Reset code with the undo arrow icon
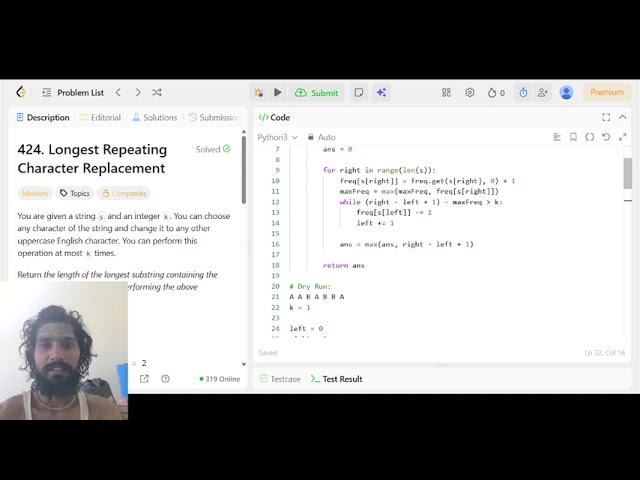Screen dimensions: 640x480 (x=606, y=137)
